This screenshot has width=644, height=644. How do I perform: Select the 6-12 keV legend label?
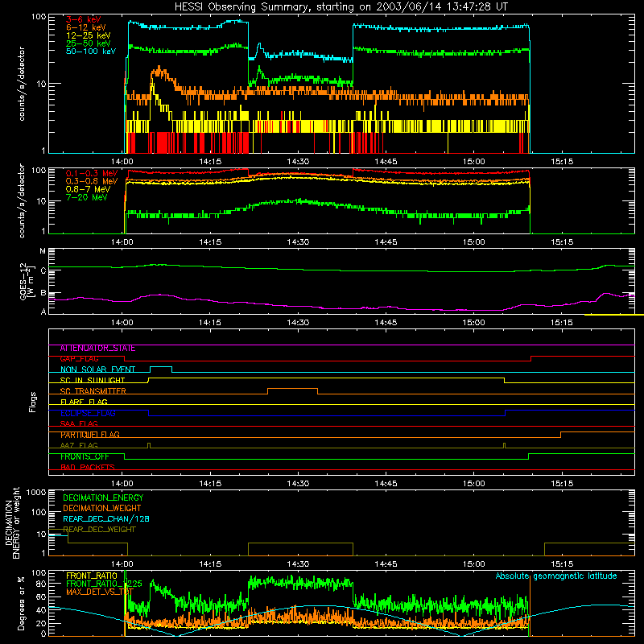point(85,27)
